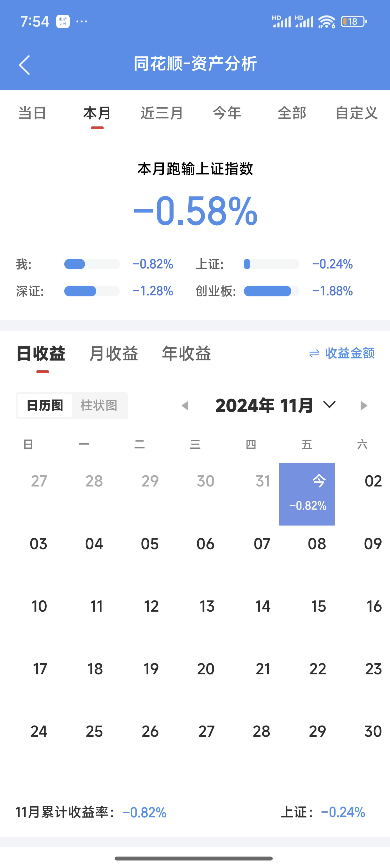Viewport: 390px width, 868px height.
Task: Tap the 本月跑输上证指数 heading
Action: [x=195, y=169]
